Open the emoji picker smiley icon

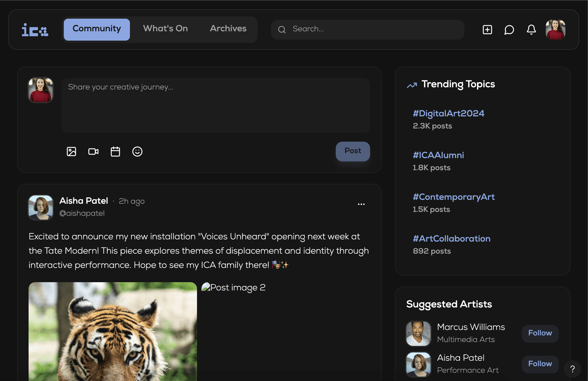[137, 152]
